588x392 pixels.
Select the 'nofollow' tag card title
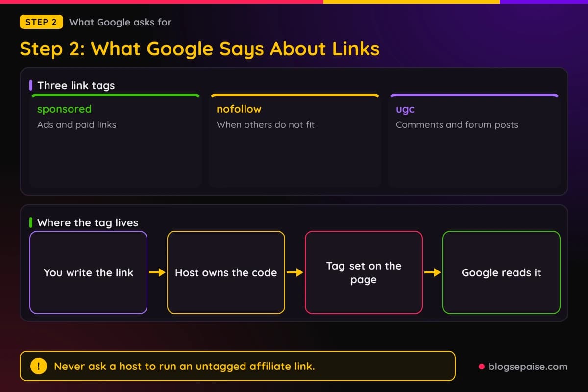click(239, 109)
